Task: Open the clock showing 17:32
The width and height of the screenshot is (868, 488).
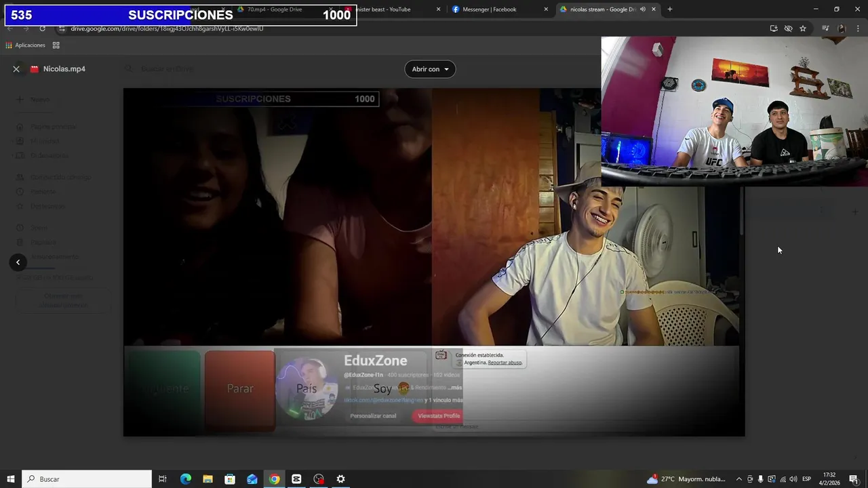Action: pos(829,479)
